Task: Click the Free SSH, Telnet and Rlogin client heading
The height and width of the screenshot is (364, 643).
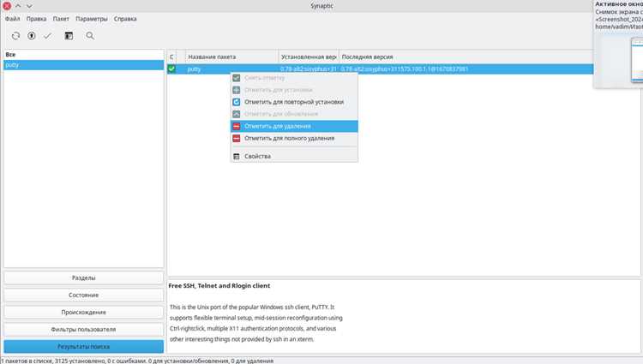Action: (x=219, y=286)
